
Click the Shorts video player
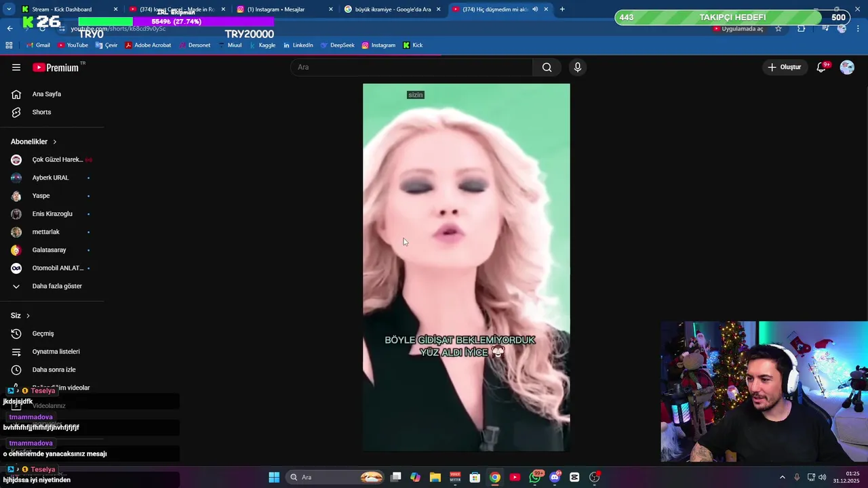[x=467, y=267]
